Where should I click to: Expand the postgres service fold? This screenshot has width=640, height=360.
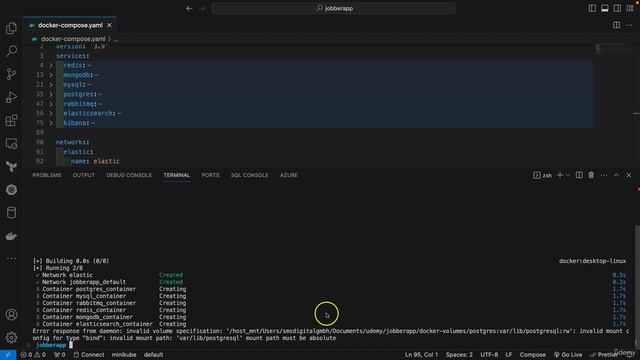click(51, 94)
